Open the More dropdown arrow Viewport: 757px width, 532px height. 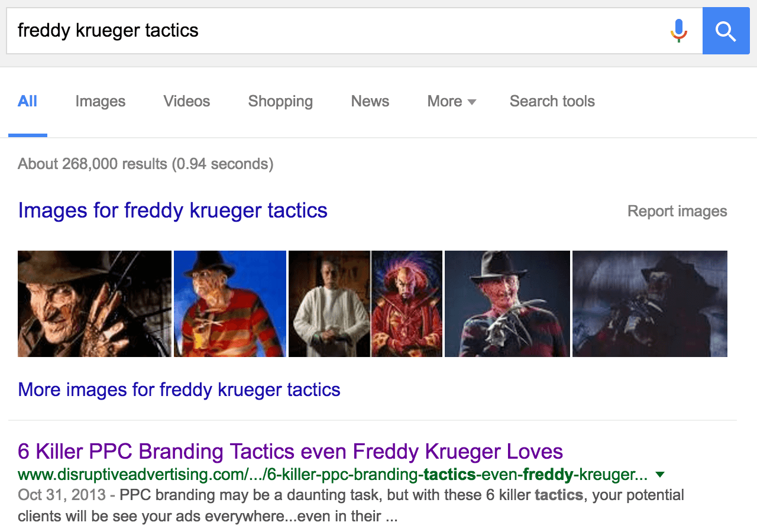pos(471,102)
